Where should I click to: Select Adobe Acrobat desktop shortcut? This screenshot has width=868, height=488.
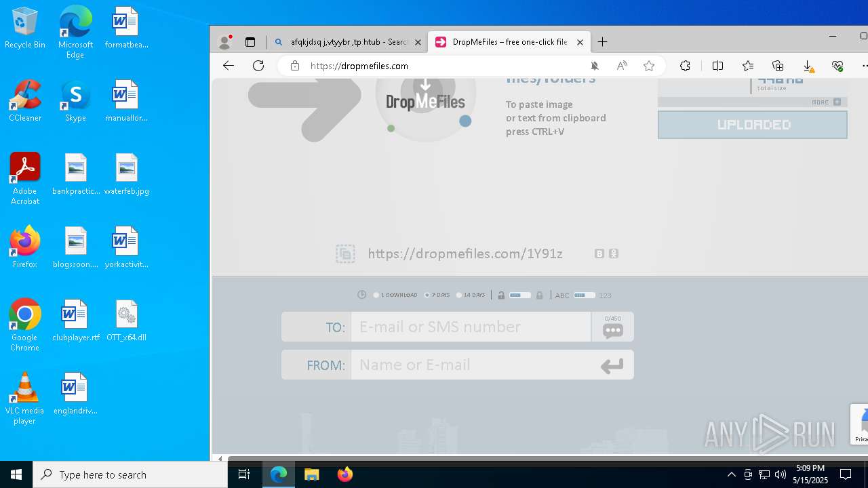pyautogui.click(x=24, y=179)
